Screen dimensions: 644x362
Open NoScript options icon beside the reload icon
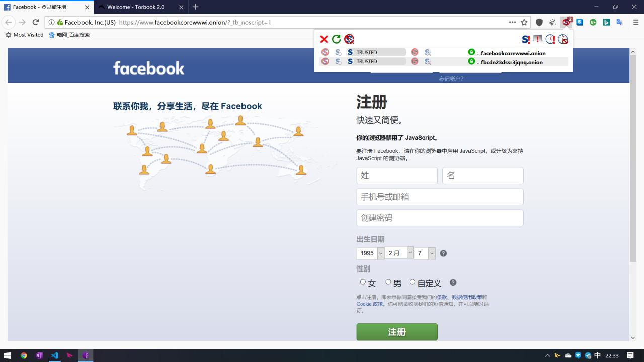[349, 39]
